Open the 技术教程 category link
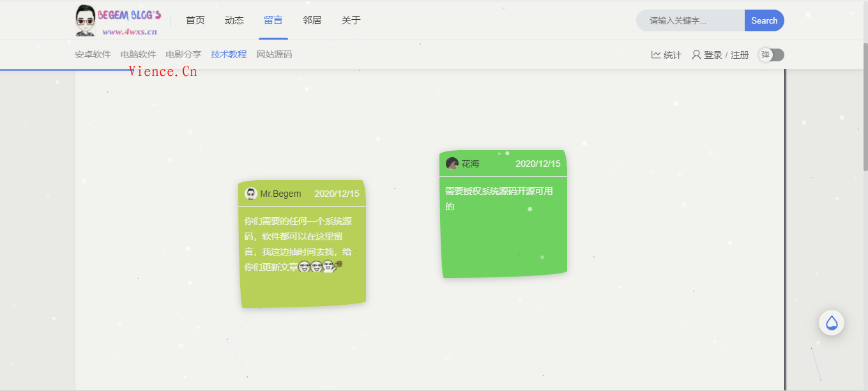This screenshot has width=868, height=391. pyautogui.click(x=229, y=55)
